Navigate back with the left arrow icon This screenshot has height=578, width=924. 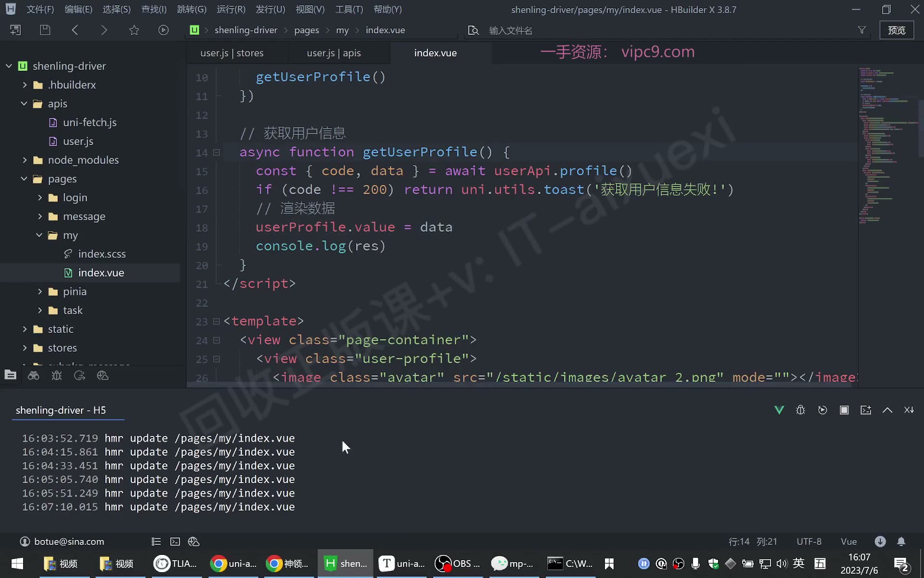pos(75,30)
